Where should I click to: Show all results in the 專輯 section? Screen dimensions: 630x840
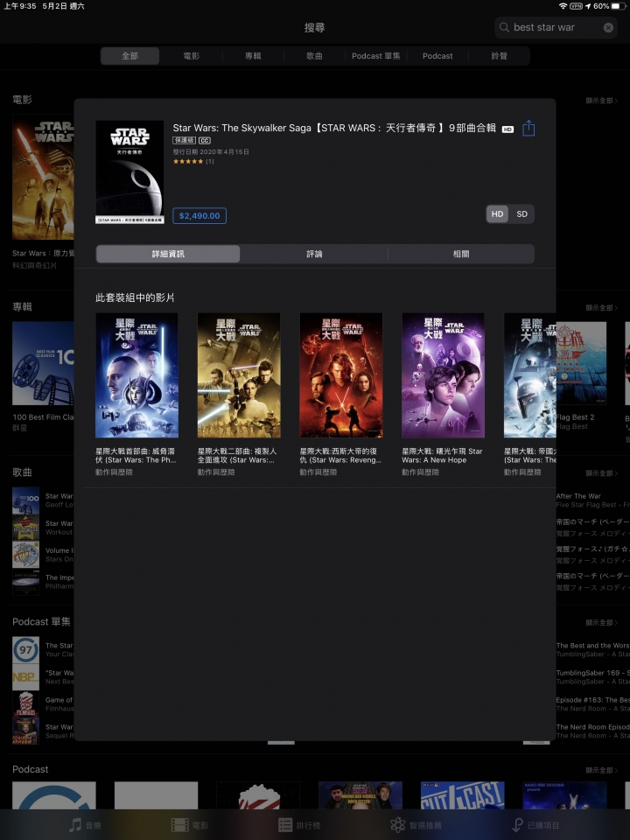pos(601,308)
